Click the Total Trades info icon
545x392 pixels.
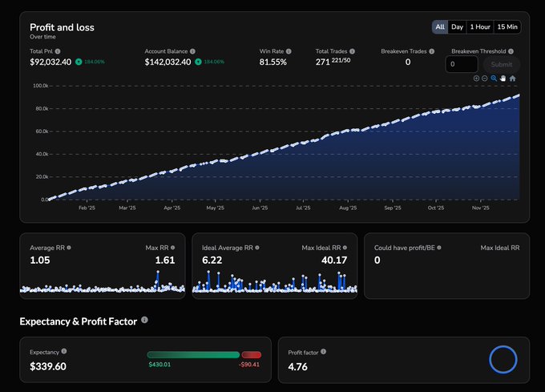point(352,51)
